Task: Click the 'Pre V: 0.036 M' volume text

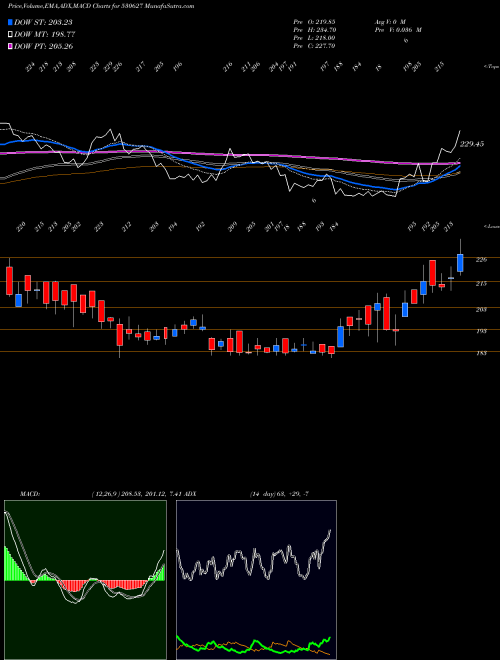Action: (398, 30)
